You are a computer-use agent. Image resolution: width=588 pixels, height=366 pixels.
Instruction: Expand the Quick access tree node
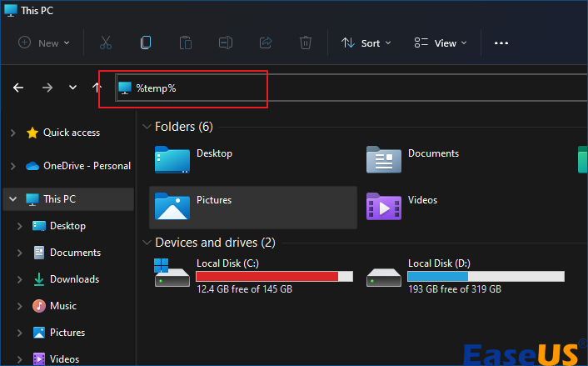point(12,133)
